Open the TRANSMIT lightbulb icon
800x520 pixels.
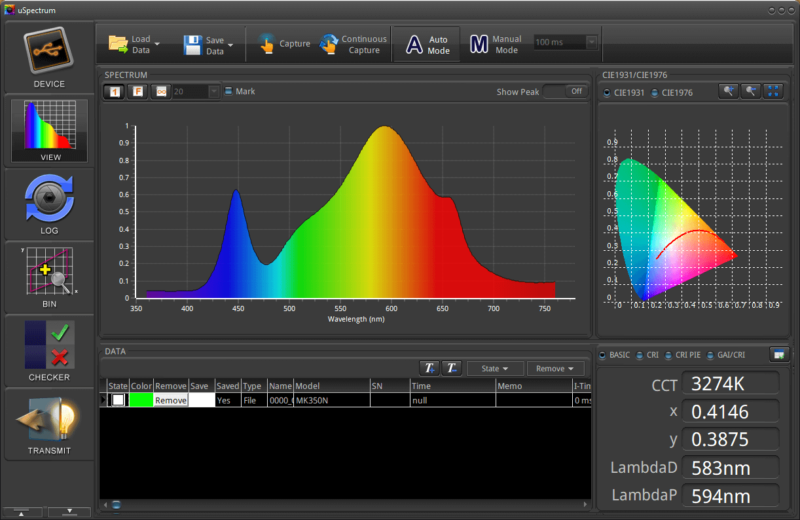click(x=48, y=418)
